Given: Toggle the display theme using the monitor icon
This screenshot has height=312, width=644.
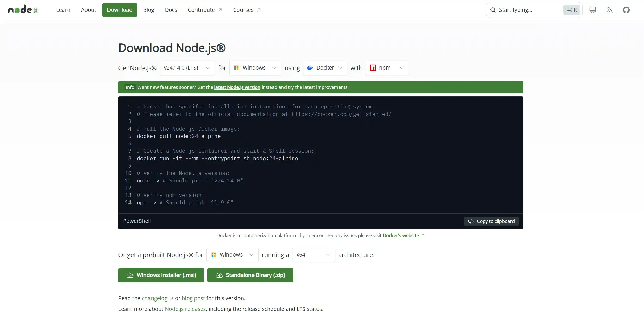Looking at the screenshot, I should click(x=593, y=10).
